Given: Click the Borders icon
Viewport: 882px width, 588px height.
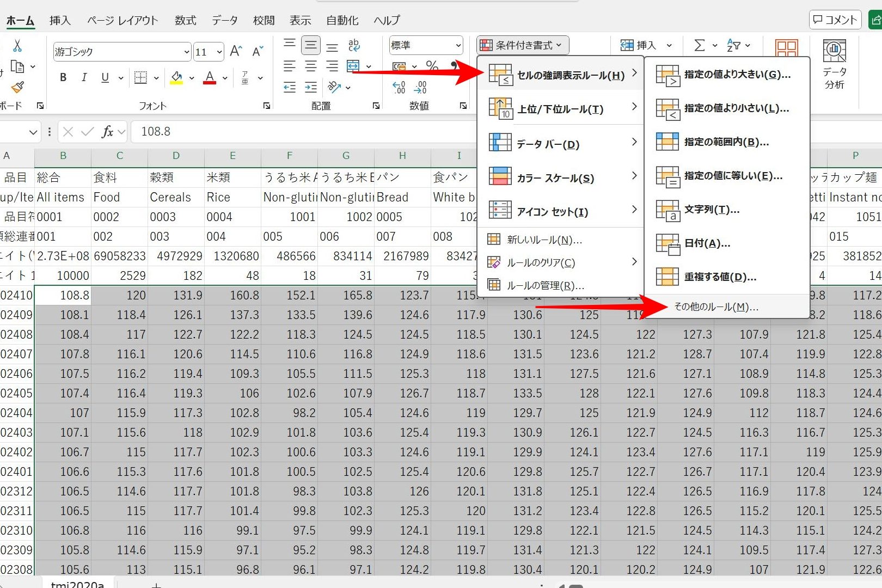Looking at the screenshot, I should click(140, 78).
